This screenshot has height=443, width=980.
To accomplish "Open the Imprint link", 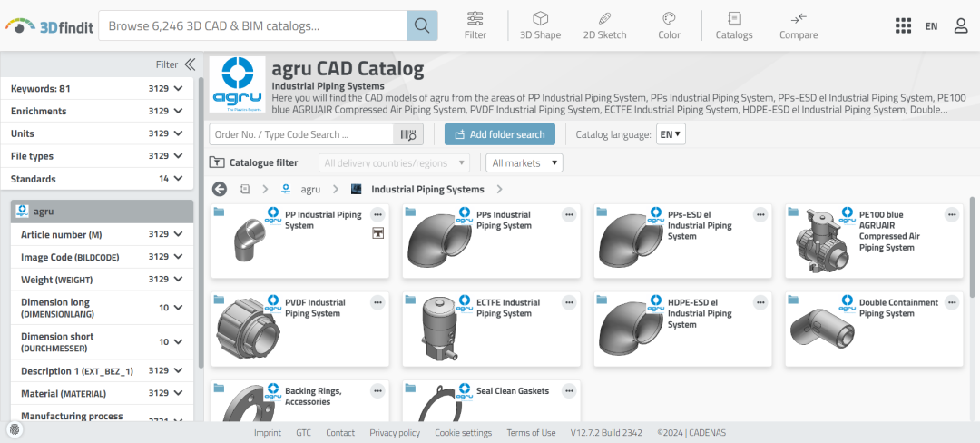I will [268, 432].
